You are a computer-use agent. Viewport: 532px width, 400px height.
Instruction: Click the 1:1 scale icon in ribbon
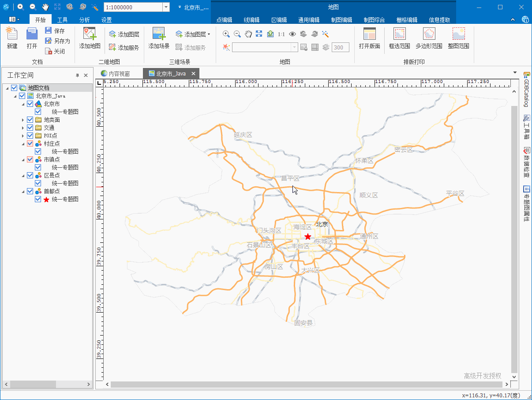tap(281, 34)
